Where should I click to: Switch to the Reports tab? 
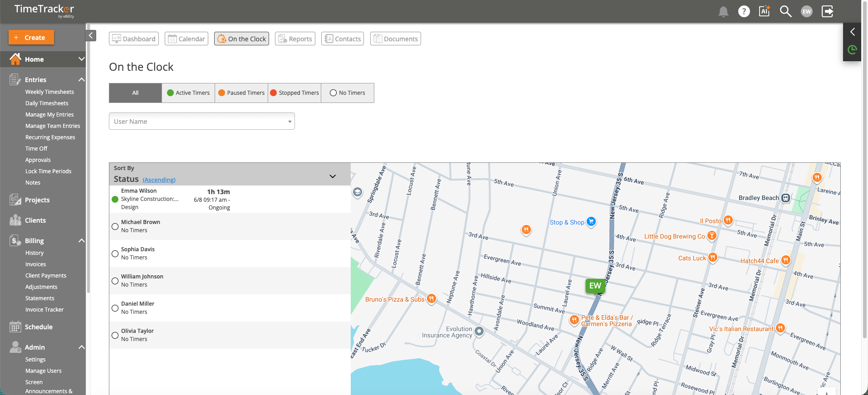click(295, 39)
